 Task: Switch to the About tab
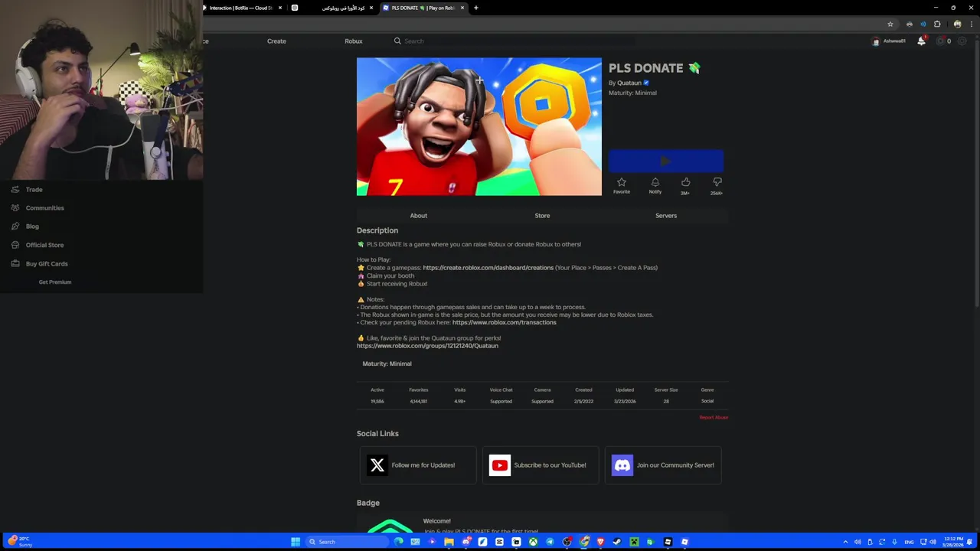pyautogui.click(x=418, y=216)
